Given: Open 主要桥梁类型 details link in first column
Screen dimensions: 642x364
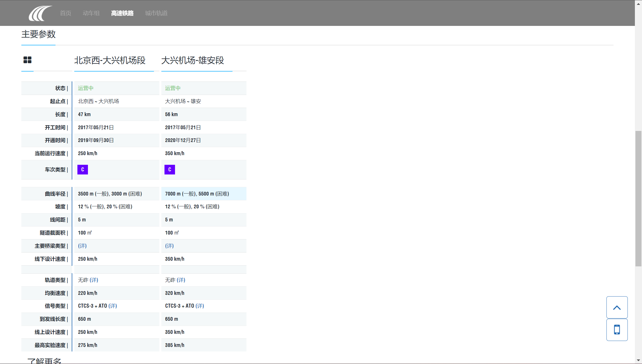Looking at the screenshot, I should pyautogui.click(x=82, y=246).
